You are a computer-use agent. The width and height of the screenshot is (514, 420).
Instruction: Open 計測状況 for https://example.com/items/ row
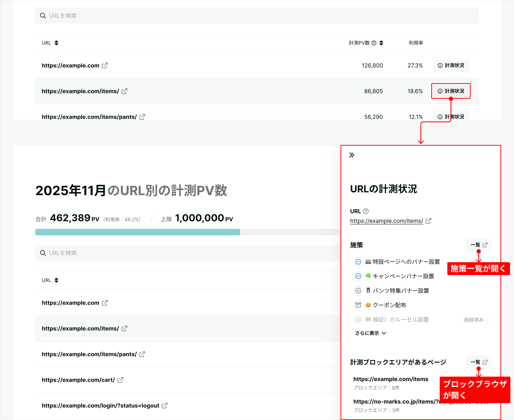(x=451, y=91)
